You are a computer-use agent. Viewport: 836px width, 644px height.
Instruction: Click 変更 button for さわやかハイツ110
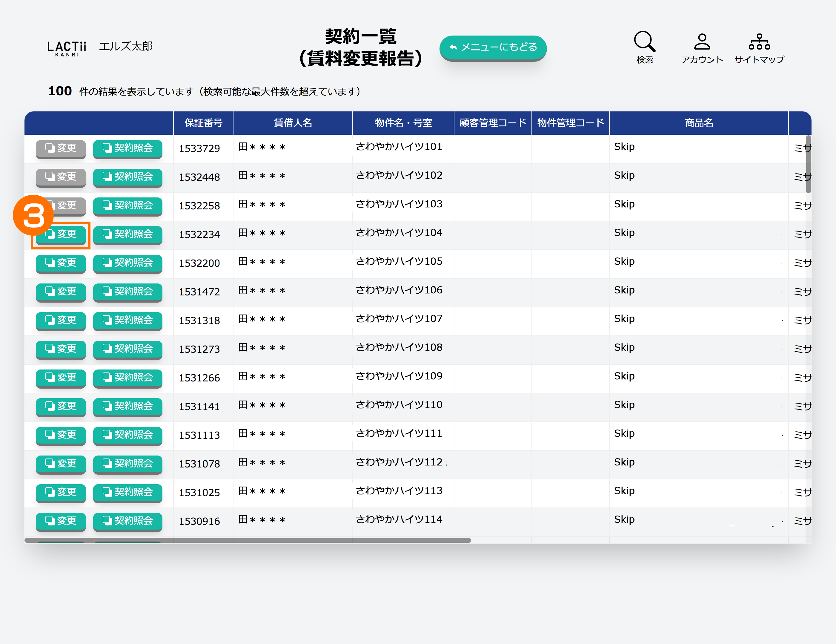[61, 406]
